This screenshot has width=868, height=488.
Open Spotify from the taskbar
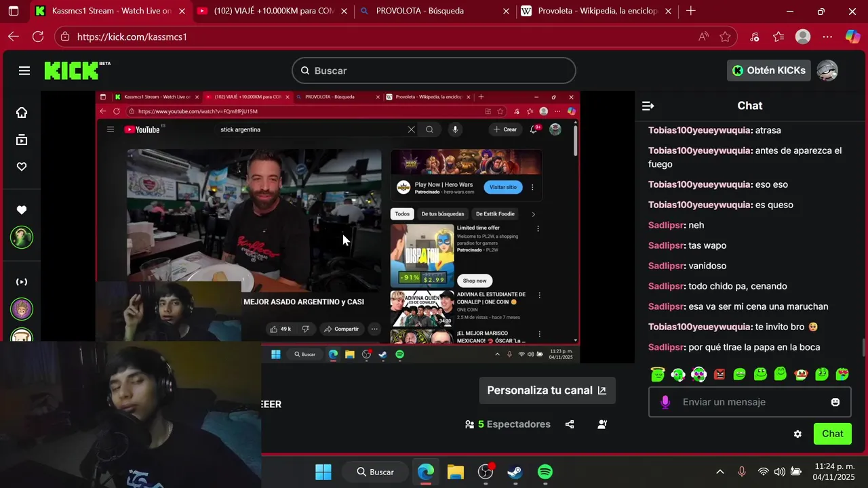pyautogui.click(x=545, y=472)
